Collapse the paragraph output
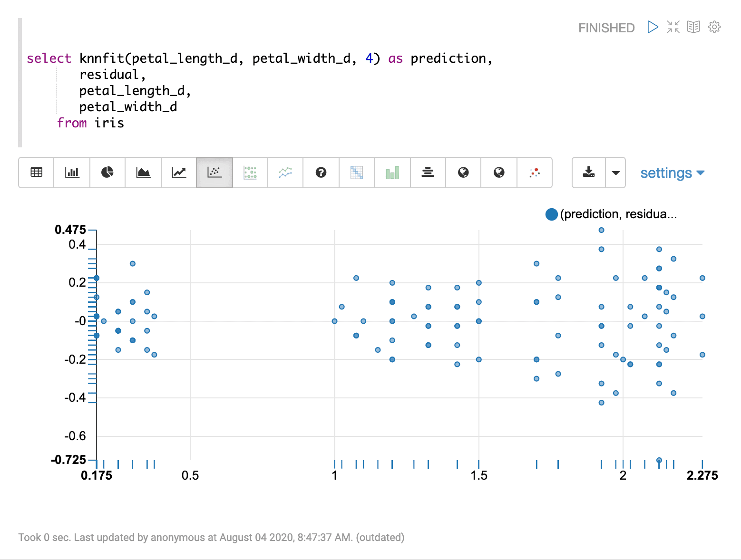741x560 pixels. pos(673,27)
